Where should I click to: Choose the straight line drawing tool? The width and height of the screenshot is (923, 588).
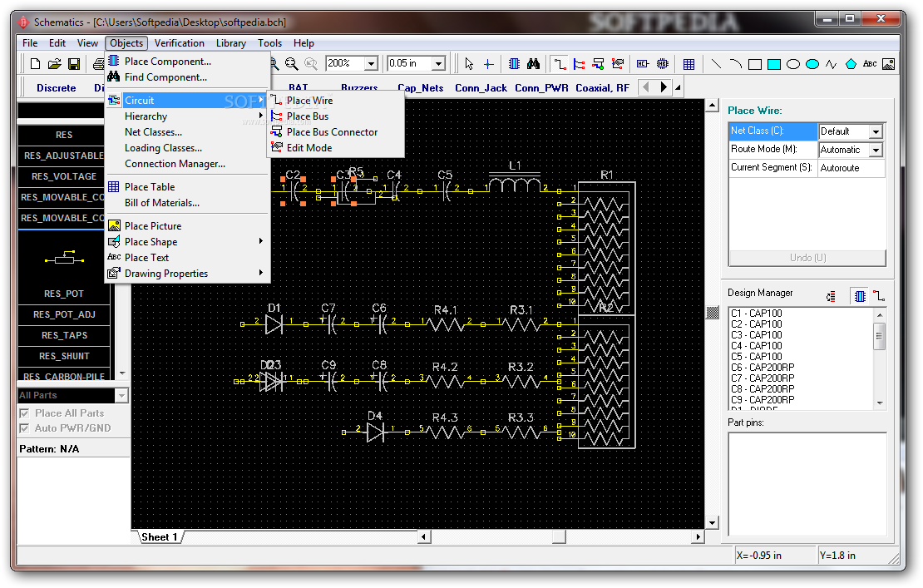coord(716,63)
